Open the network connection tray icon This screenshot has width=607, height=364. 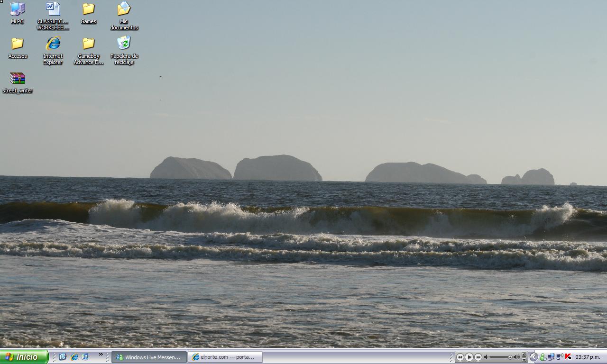pos(551,357)
